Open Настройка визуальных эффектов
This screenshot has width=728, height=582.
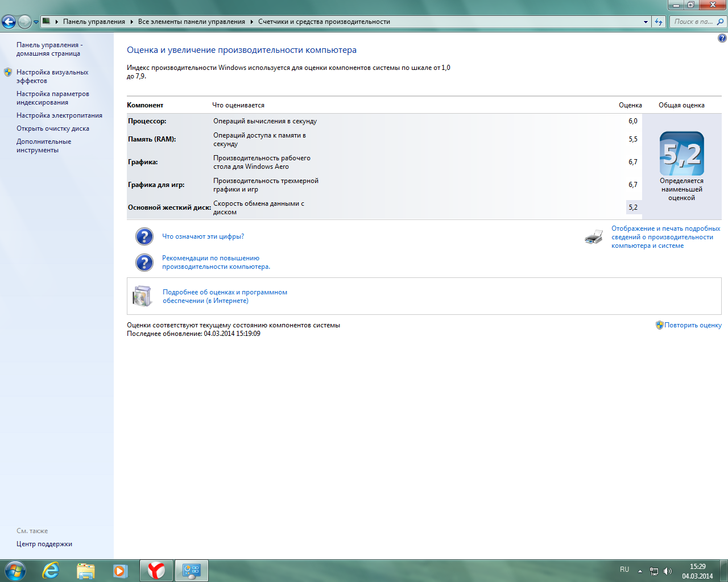point(52,76)
